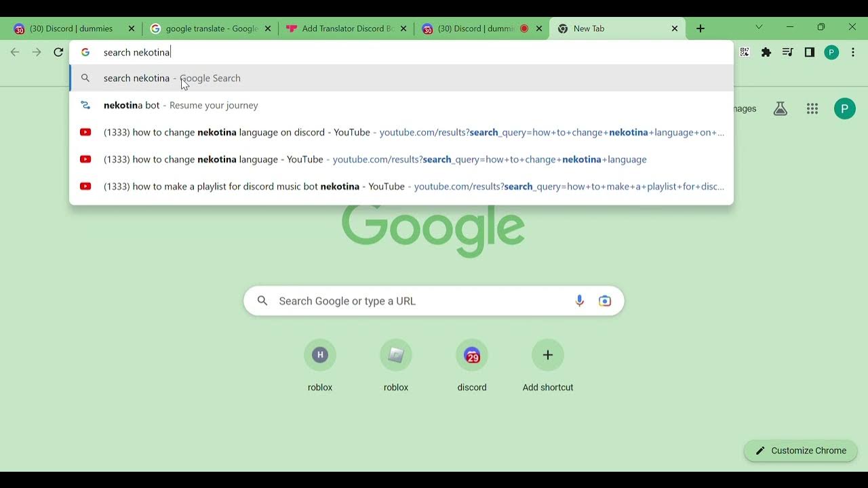
Task: Select the 'nekotina bot - Resume your journey' suggestion
Action: click(x=401, y=105)
